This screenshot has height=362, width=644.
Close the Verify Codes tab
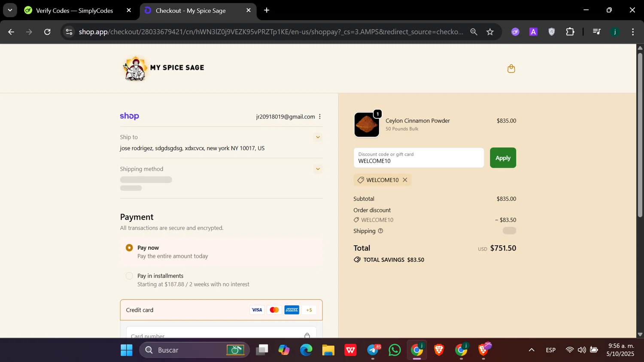point(129,10)
